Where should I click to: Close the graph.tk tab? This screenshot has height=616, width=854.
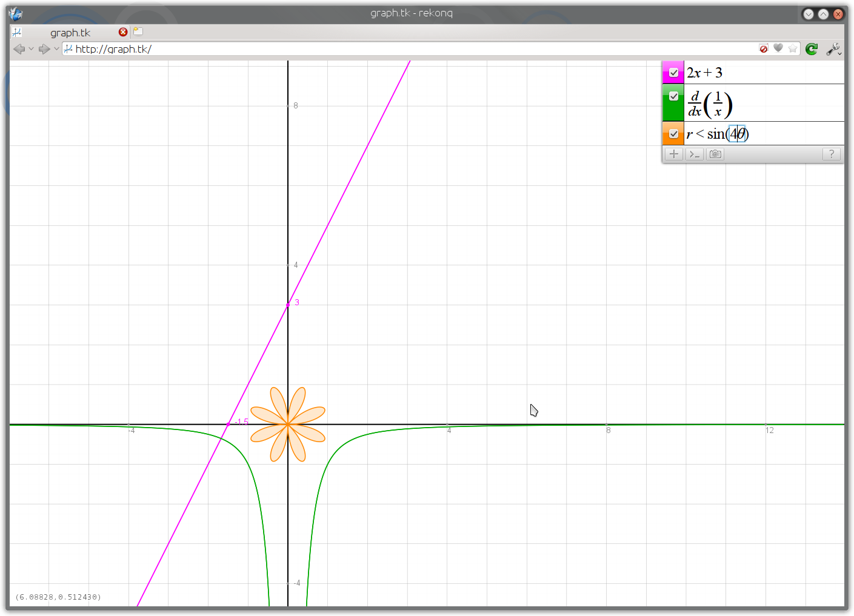[123, 32]
